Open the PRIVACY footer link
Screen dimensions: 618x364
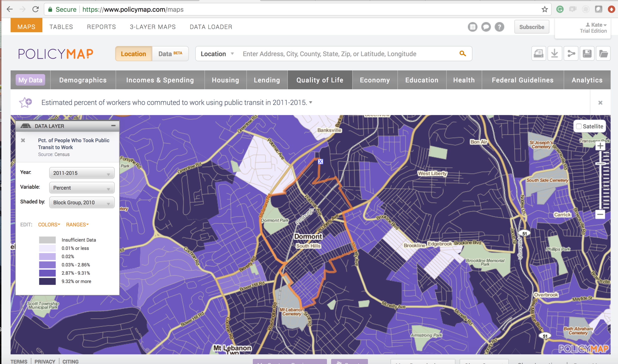coord(45,361)
